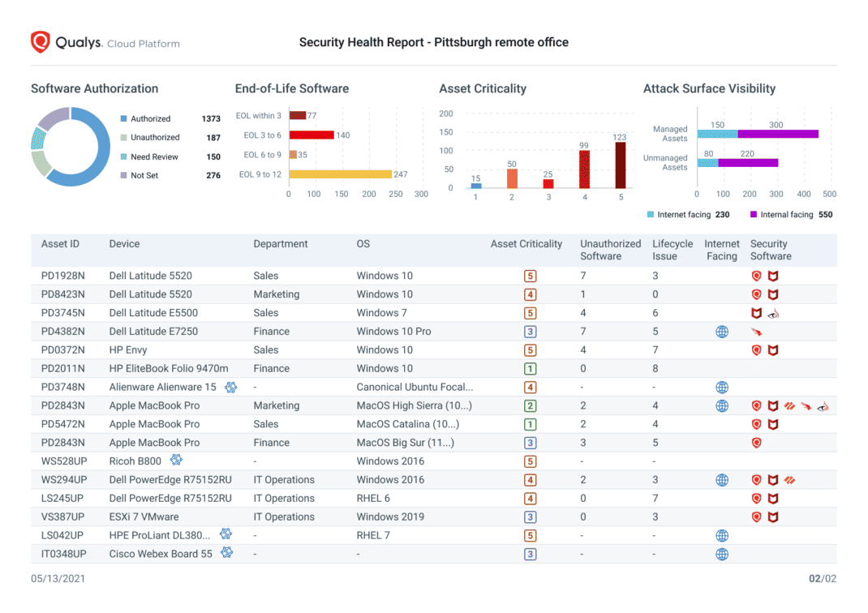Click the FireEye eye icon in PD3745N row
This screenshot has height=613, width=868.
pyautogui.click(x=773, y=314)
